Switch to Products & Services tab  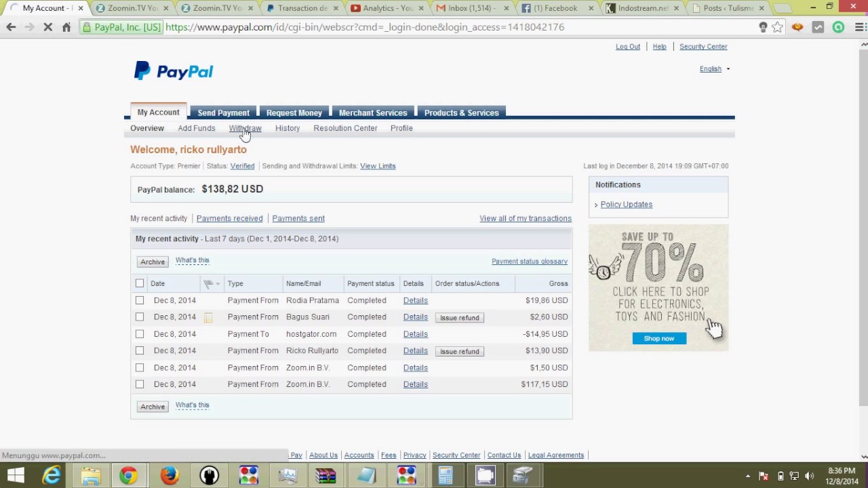(x=461, y=113)
